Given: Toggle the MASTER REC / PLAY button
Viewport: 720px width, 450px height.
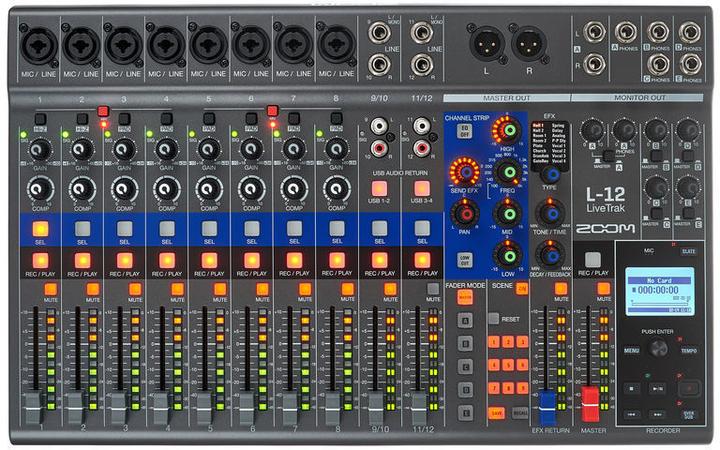Looking at the screenshot, I should coord(593,259).
